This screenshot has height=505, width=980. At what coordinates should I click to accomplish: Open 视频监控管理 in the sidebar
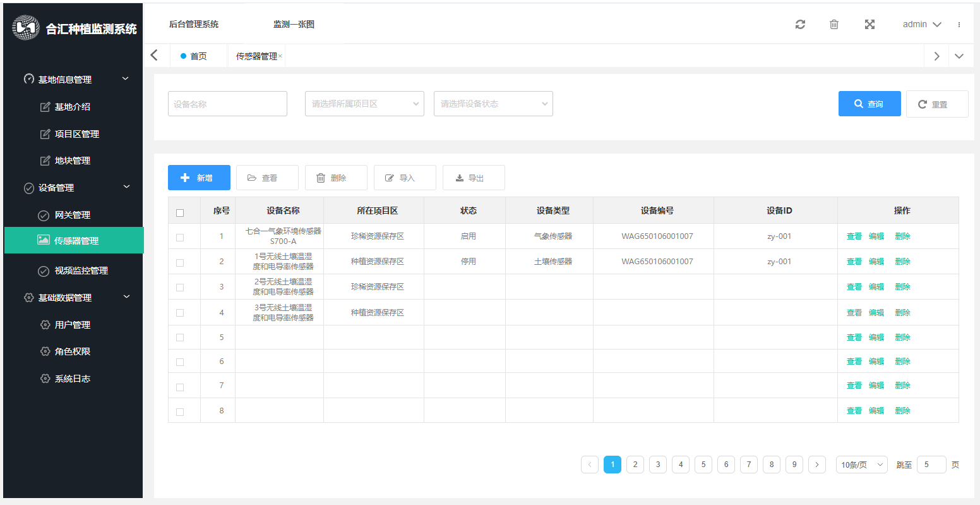tap(81, 271)
